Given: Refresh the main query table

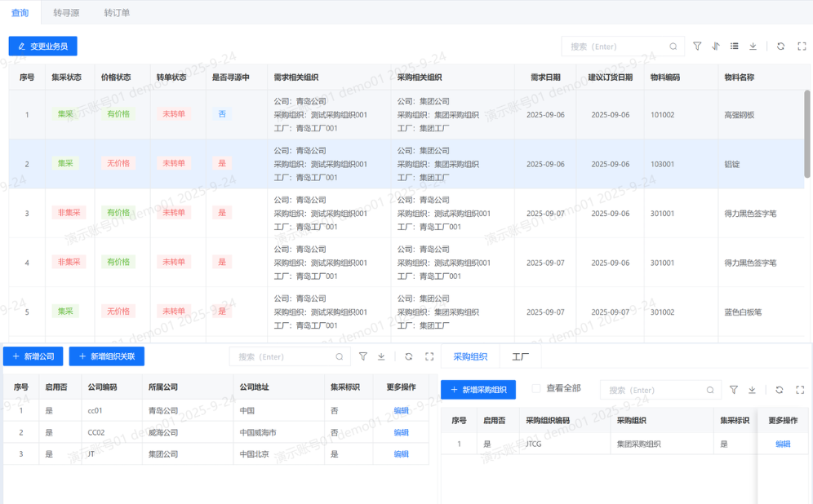Looking at the screenshot, I should [782, 46].
